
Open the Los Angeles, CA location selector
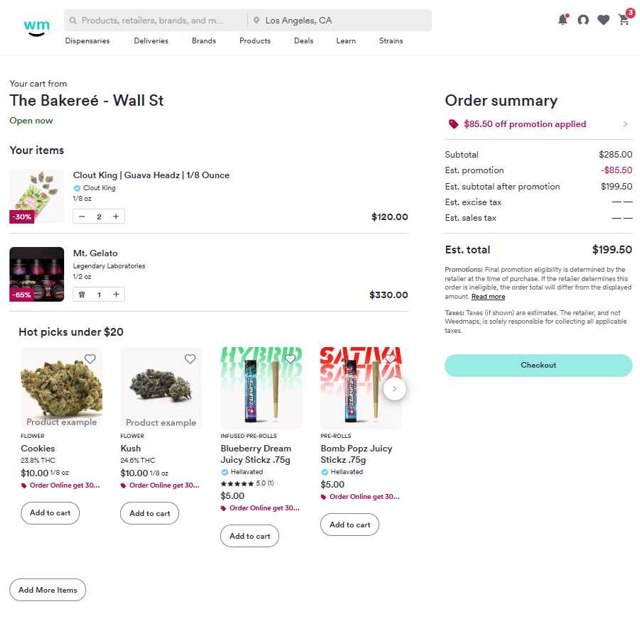click(338, 20)
